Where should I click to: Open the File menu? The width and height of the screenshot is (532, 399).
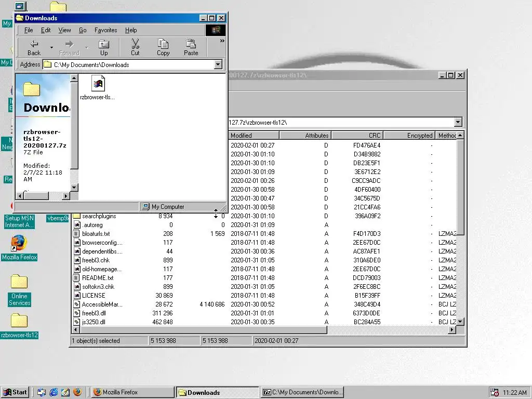(29, 30)
